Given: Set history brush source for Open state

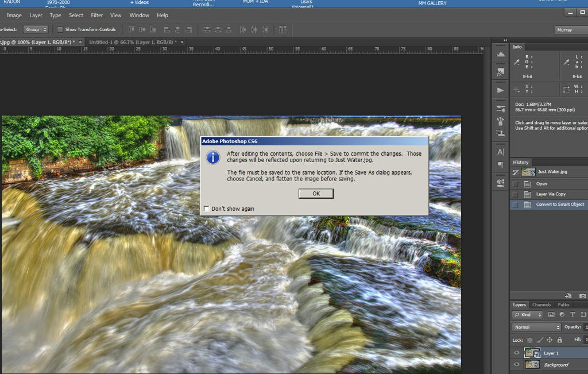Looking at the screenshot, I should [515, 184].
